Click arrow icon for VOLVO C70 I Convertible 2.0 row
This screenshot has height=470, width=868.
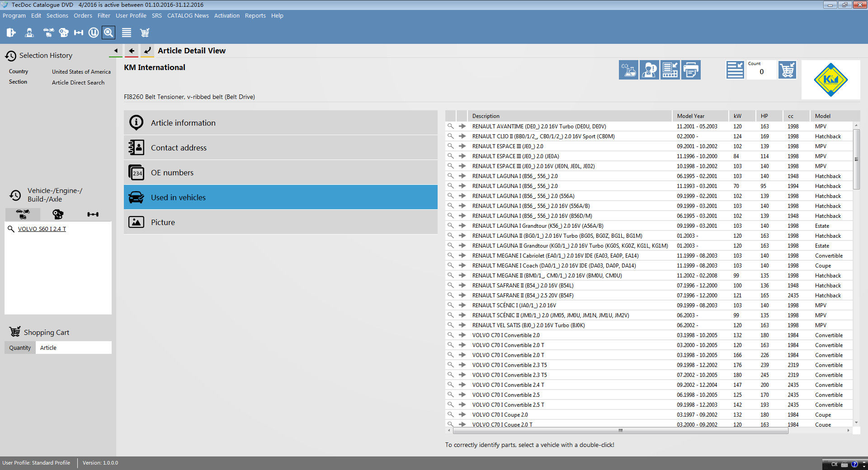pyautogui.click(x=462, y=335)
